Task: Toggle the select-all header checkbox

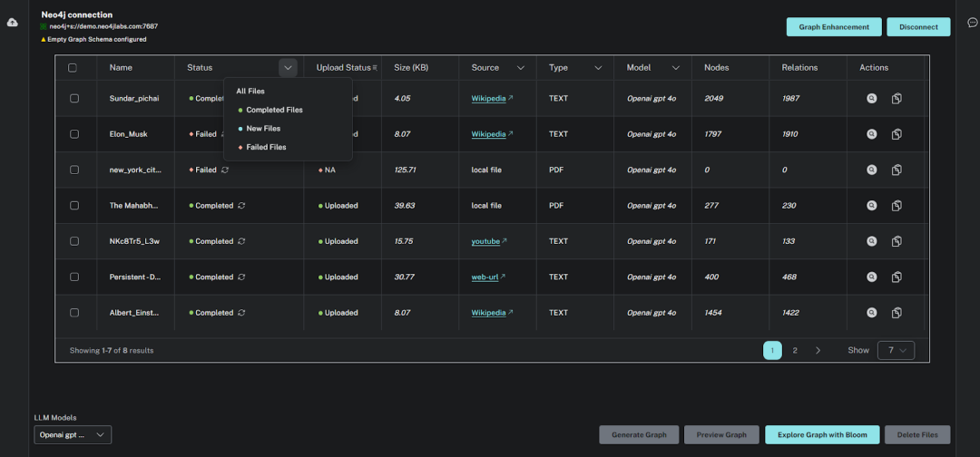Action: coord(73,68)
